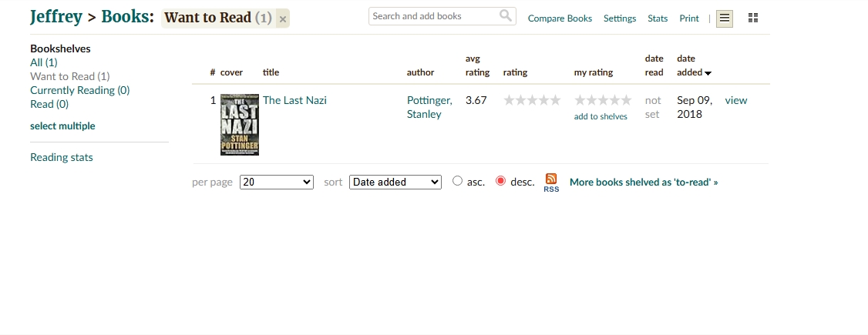Rate The Last Nazi five stars

point(626,100)
